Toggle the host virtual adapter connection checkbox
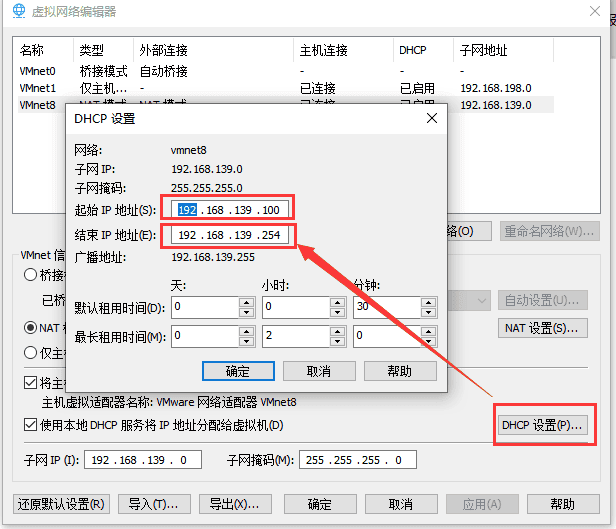 (29, 382)
